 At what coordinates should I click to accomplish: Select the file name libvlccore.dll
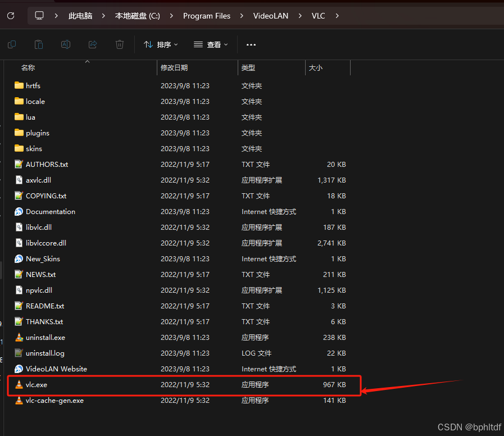(46, 243)
